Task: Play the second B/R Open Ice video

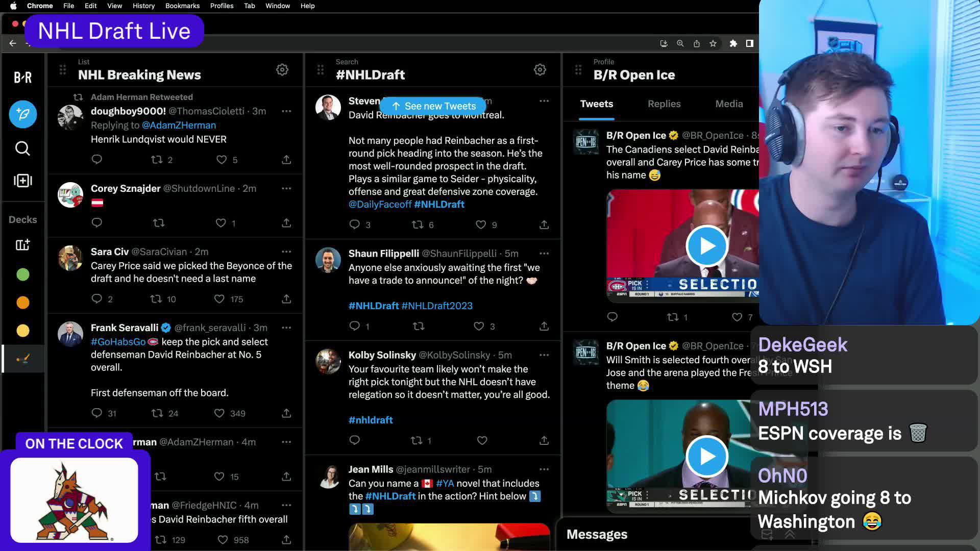Action: [x=707, y=456]
